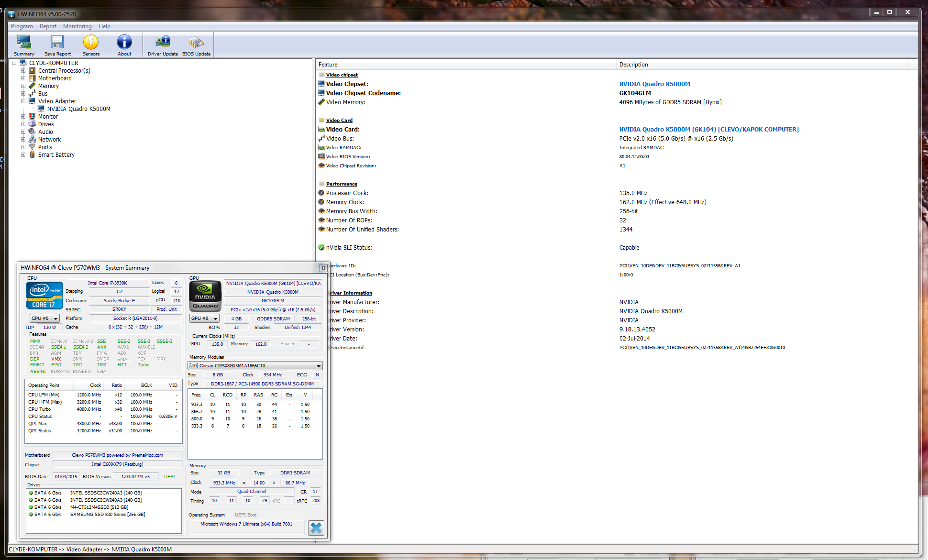Screen dimensions: 928x560
Task: Click the M4-CT512M4SSD2 drive entry
Action: point(99,507)
